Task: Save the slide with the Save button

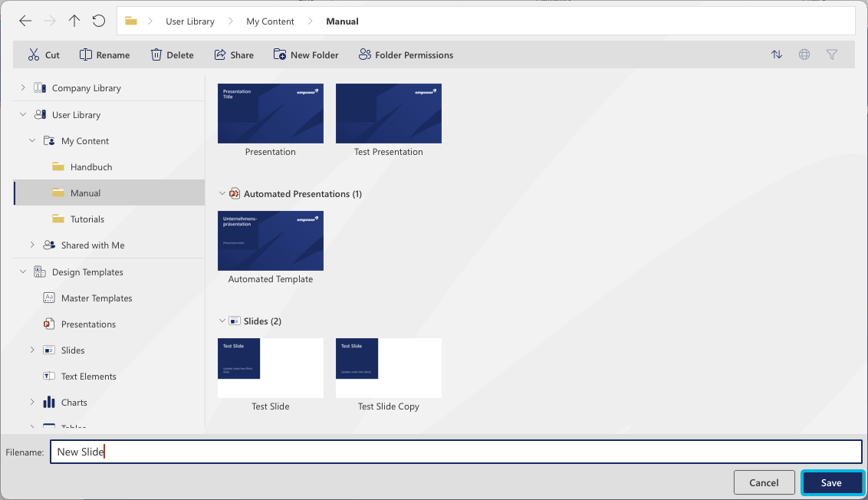Action: (x=831, y=483)
